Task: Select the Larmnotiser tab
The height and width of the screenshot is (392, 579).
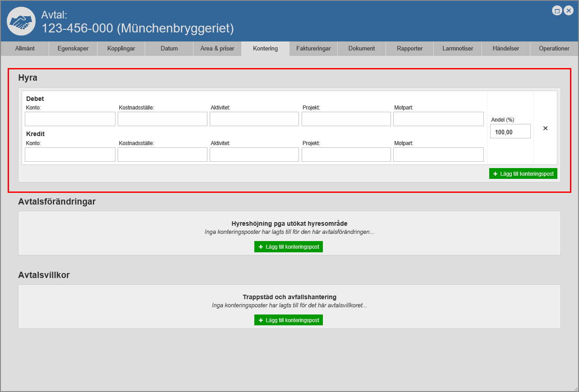Action: click(x=458, y=49)
